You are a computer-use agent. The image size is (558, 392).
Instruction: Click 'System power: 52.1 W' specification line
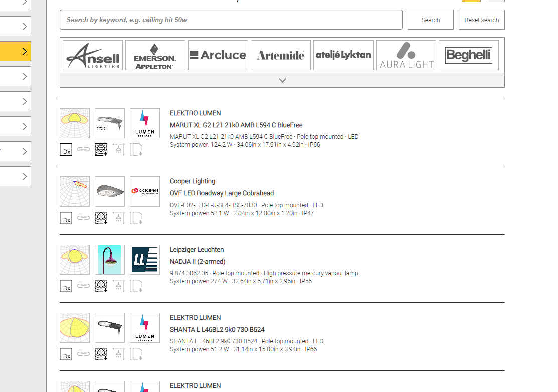[x=242, y=213]
